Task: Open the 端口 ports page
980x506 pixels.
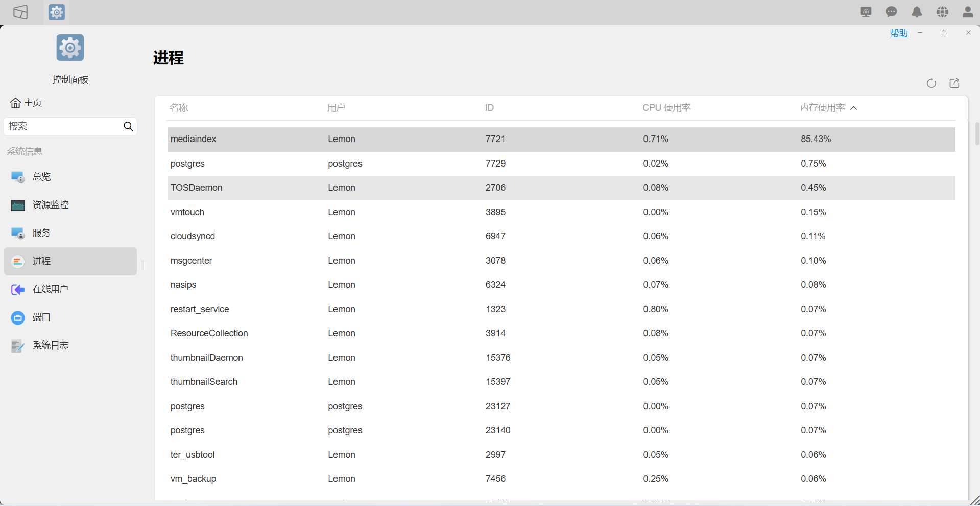Action: [70, 317]
